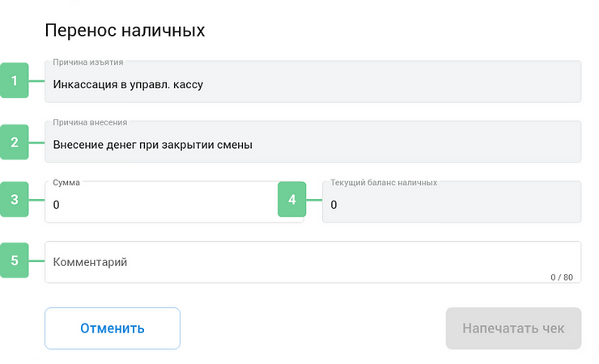Select the Внесение денег при закрытии смены text
599x364 pixels.
click(152, 145)
